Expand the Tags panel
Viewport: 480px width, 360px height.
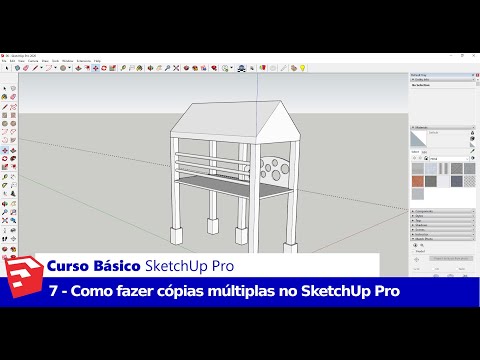click(x=442, y=221)
